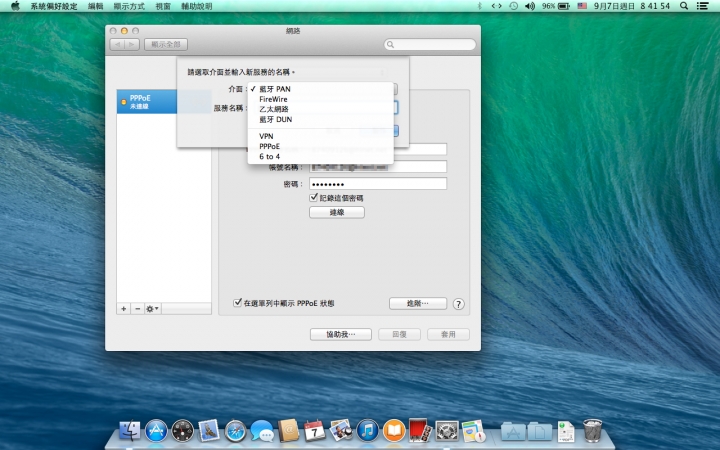Click the date and time in menu bar
This screenshot has height=450, width=720.
coord(632,6)
